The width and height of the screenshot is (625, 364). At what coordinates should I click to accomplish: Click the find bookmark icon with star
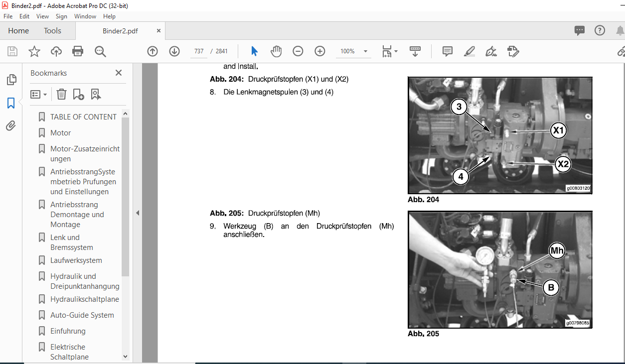point(96,94)
